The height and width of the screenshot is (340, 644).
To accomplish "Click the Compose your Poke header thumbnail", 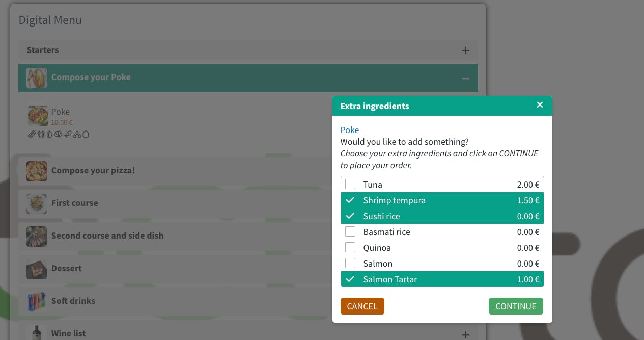I will (x=37, y=78).
